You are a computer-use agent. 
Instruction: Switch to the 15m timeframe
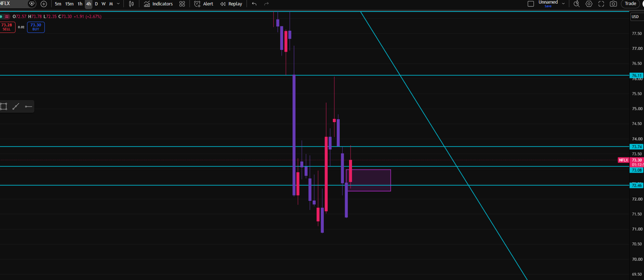(69, 4)
